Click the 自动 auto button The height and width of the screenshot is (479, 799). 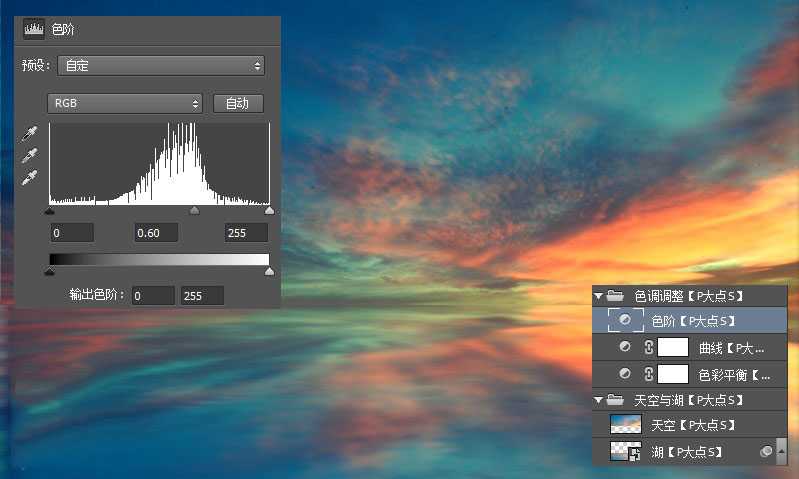pyautogui.click(x=238, y=103)
